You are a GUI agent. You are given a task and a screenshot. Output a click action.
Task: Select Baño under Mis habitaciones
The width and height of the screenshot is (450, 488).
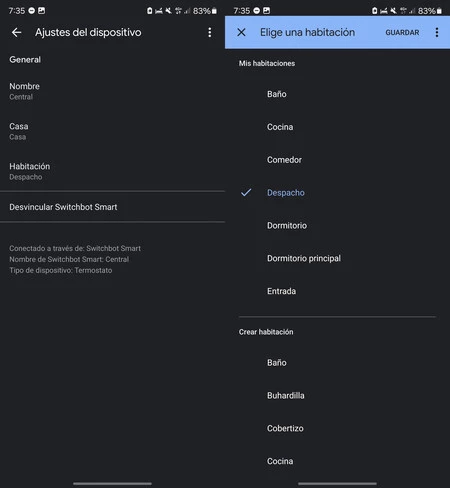click(337, 94)
